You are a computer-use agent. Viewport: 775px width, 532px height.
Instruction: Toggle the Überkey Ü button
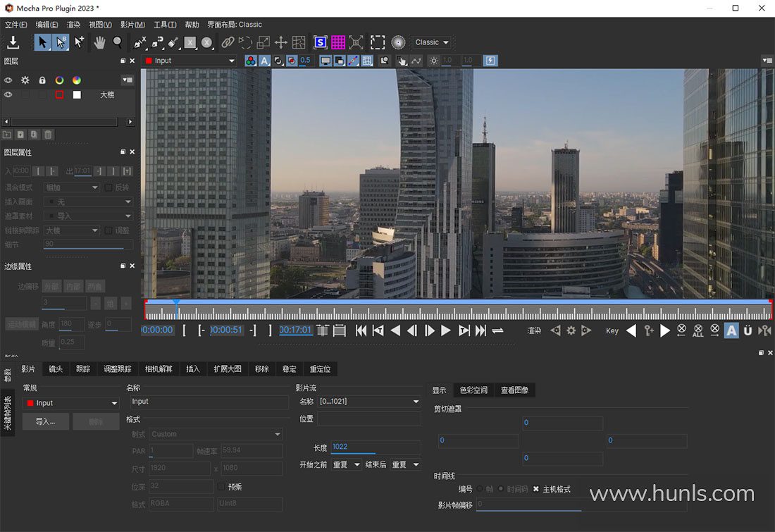[x=748, y=330]
